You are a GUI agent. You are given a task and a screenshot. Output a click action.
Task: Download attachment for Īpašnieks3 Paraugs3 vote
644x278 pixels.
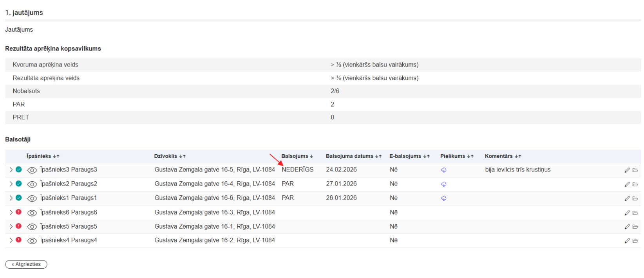pos(443,170)
